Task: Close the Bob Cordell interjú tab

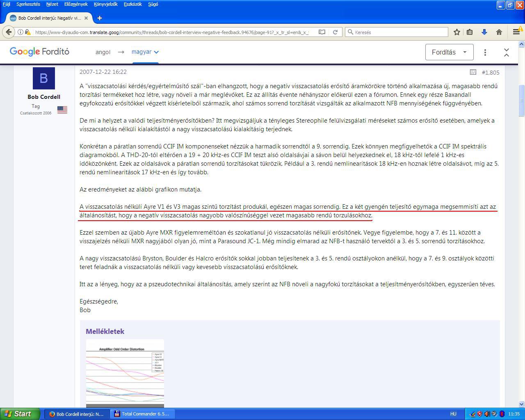Action: [x=87, y=18]
